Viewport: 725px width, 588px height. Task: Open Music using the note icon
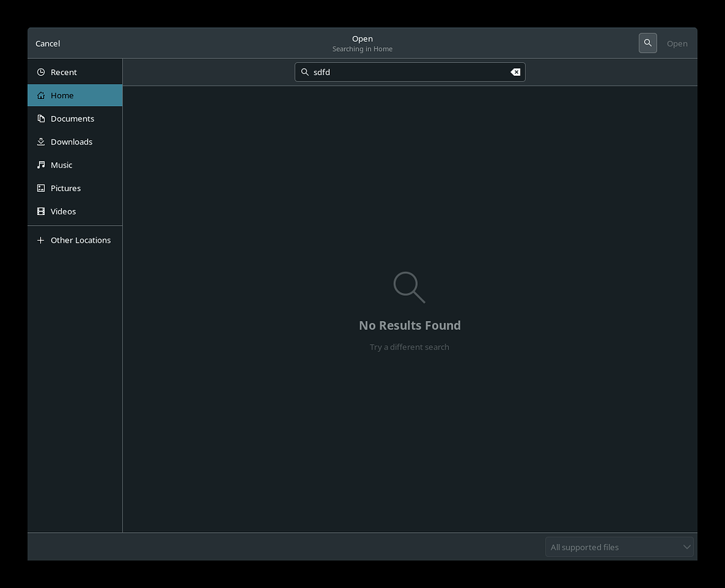(41, 165)
